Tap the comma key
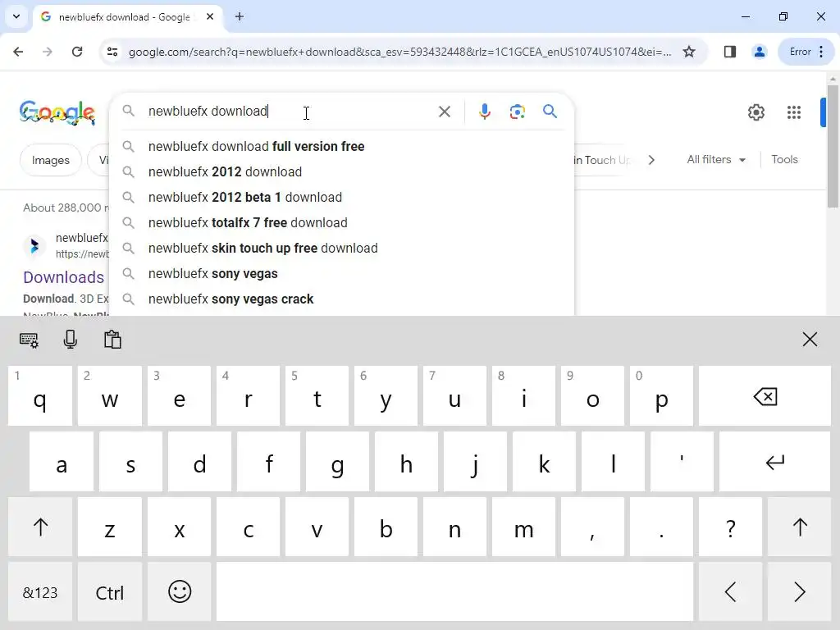840x630 pixels. coord(592,527)
